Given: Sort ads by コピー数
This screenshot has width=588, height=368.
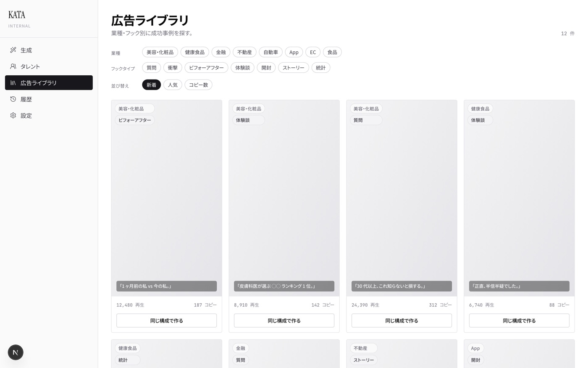Looking at the screenshot, I should 198,85.
